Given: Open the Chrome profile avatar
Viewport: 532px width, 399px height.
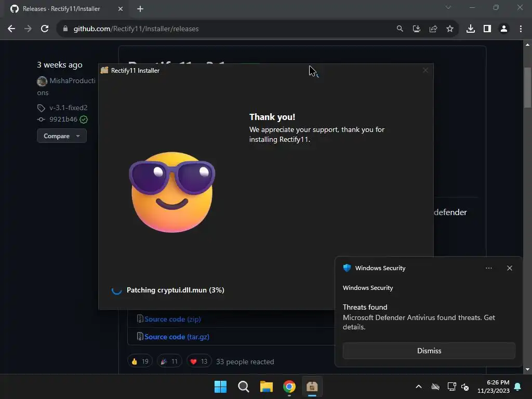Looking at the screenshot, I should 504,29.
